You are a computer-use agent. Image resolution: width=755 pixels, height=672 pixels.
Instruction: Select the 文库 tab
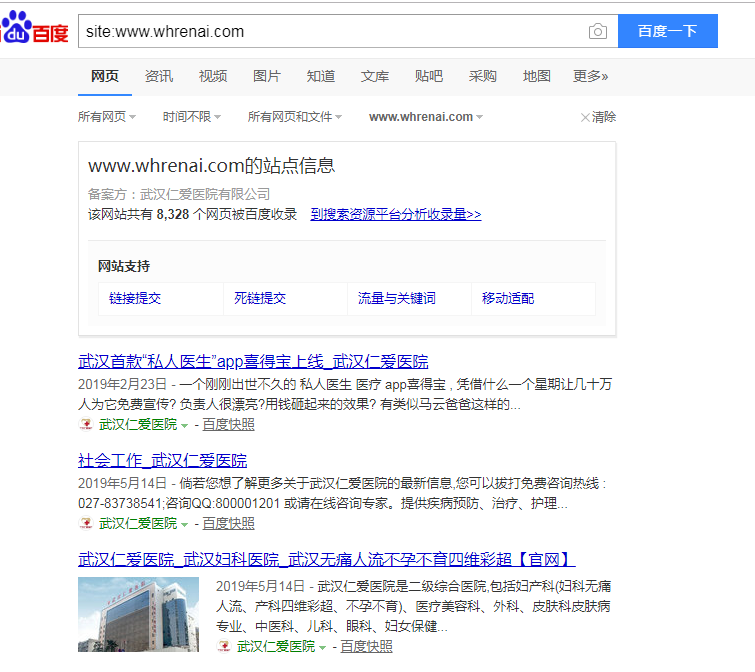point(375,77)
